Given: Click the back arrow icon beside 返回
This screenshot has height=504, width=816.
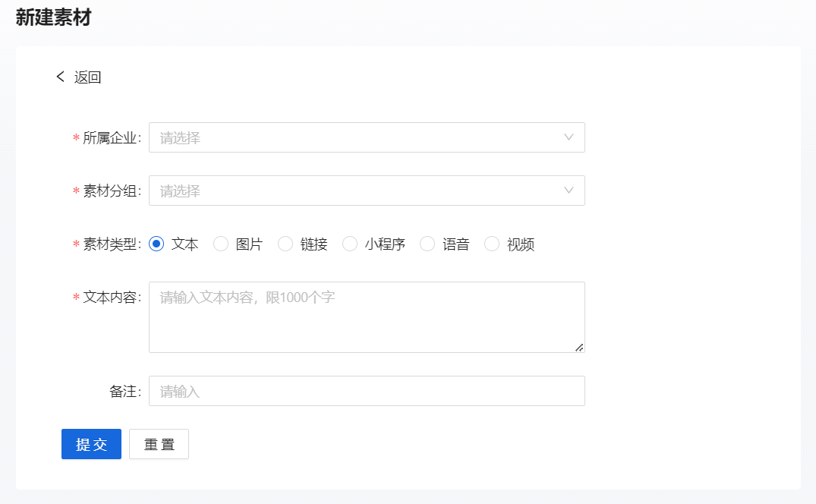Looking at the screenshot, I should coord(61,77).
